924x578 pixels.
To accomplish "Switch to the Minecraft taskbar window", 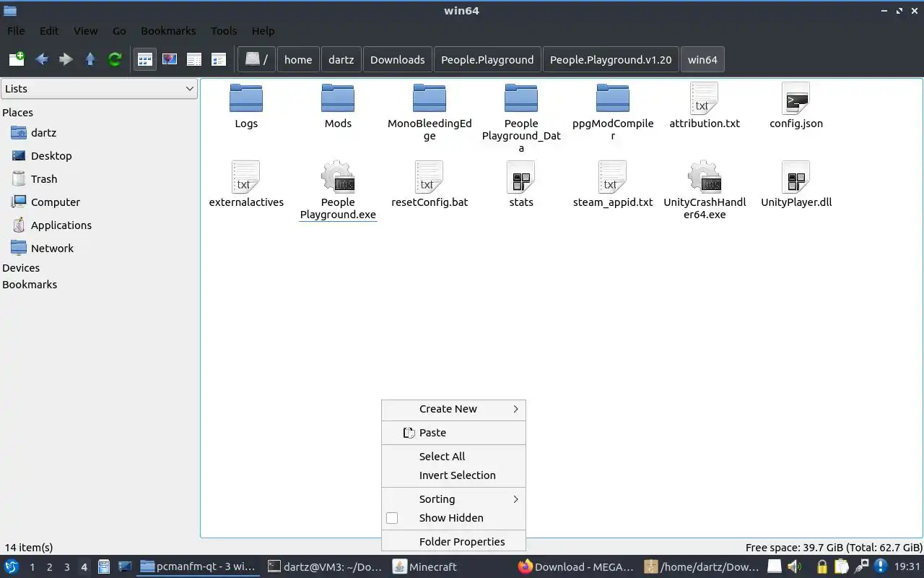I will pyautogui.click(x=425, y=567).
